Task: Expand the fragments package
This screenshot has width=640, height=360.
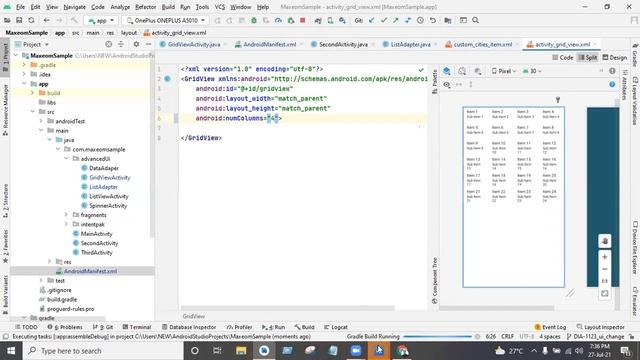Action: (x=66, y=215)
